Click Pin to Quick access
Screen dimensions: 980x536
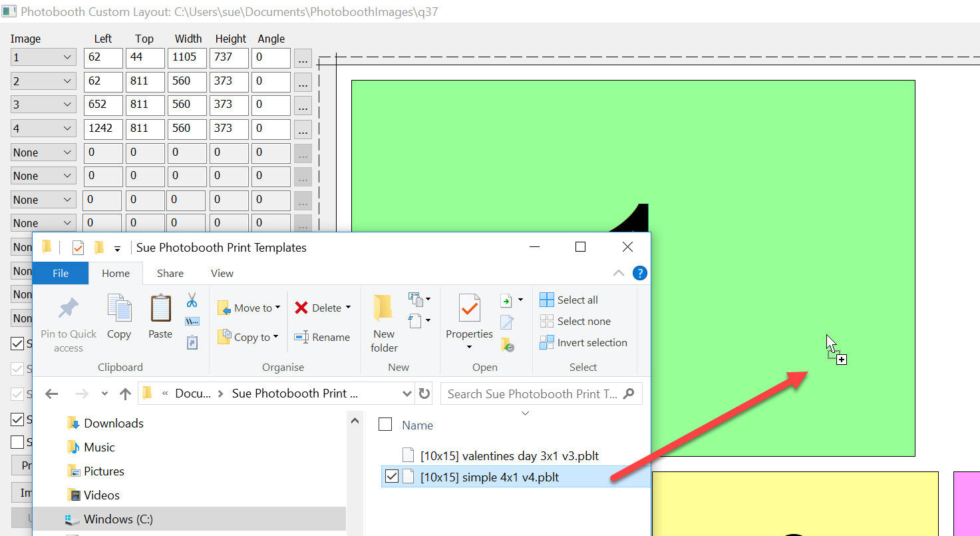pyautogui.click(x=69, y=325)
